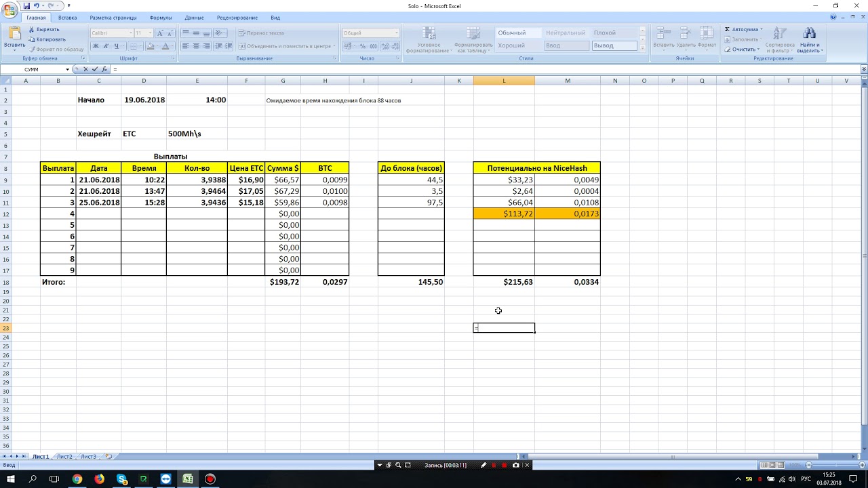This screenshot has width=868, height=488.
Task: Confirm formula entry with the checkmark icon
Action: click(94, 69)
